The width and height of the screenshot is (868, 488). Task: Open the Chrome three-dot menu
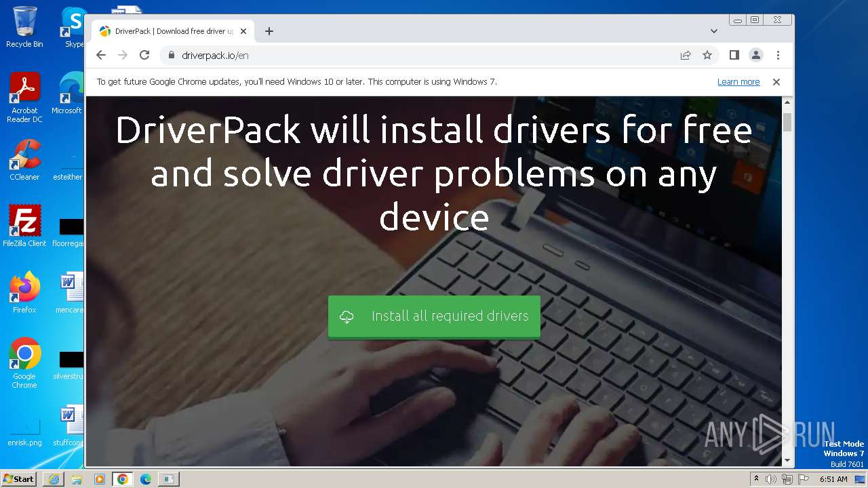(x=778, y=56)
